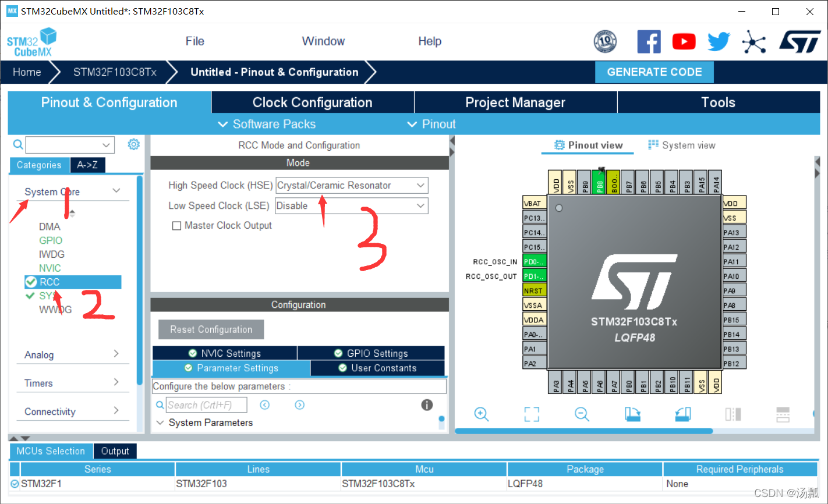Viewport: 828px width, 504px height.
Task: Click the ST logo in the header
Action: coord(799,41)
